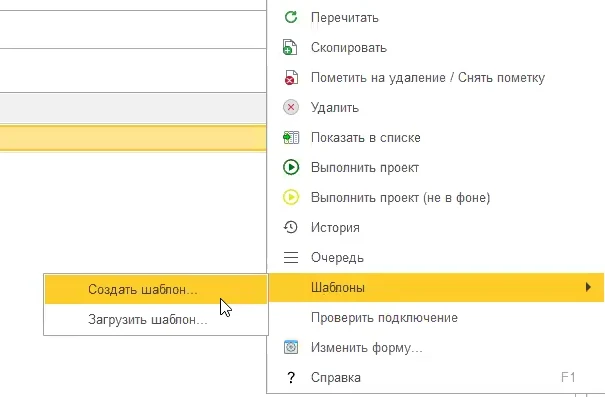The height and width of the screenshot is (397, 605).
Task: Select Удалить menu entry
Action: point(435,108)
